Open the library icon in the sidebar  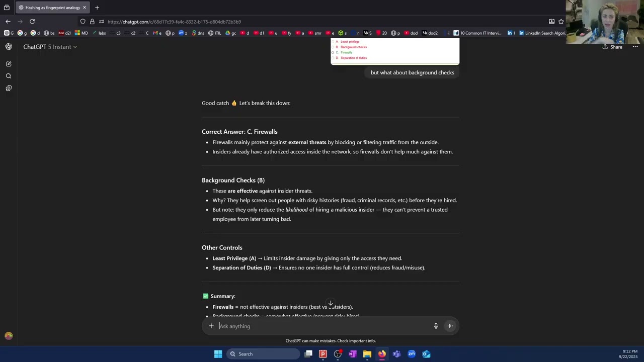click(x=9, y=88)
